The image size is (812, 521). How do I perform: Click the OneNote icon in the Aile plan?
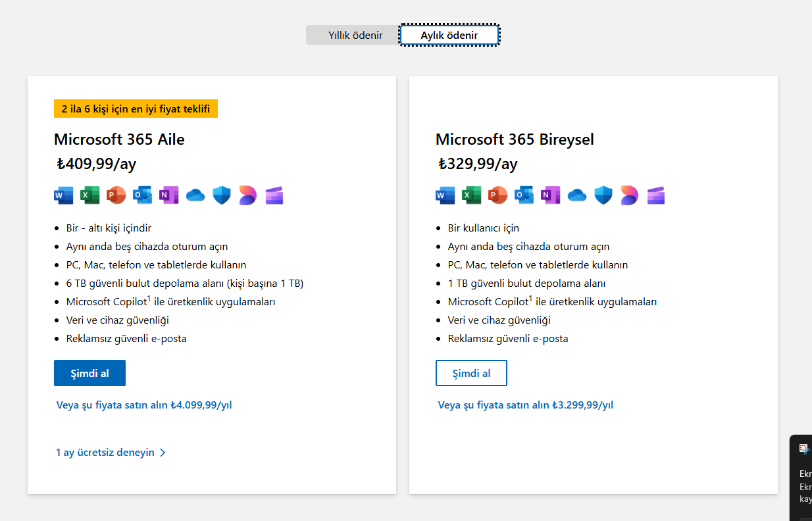pyautogui.click(x=168, y=195)
